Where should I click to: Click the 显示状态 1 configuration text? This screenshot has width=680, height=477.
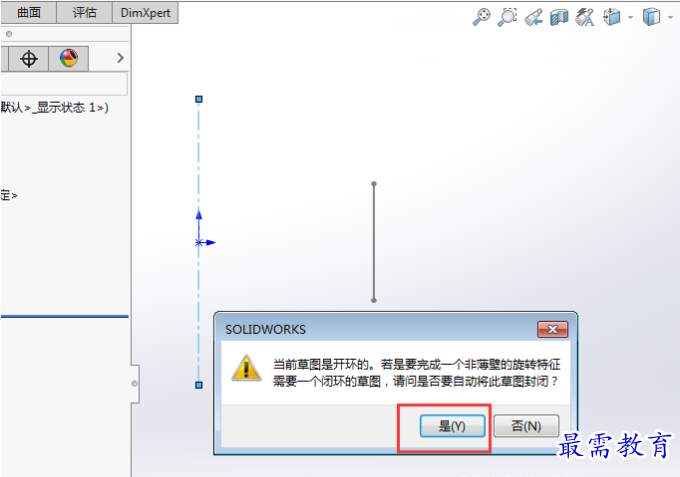click(x=72, y=107)
